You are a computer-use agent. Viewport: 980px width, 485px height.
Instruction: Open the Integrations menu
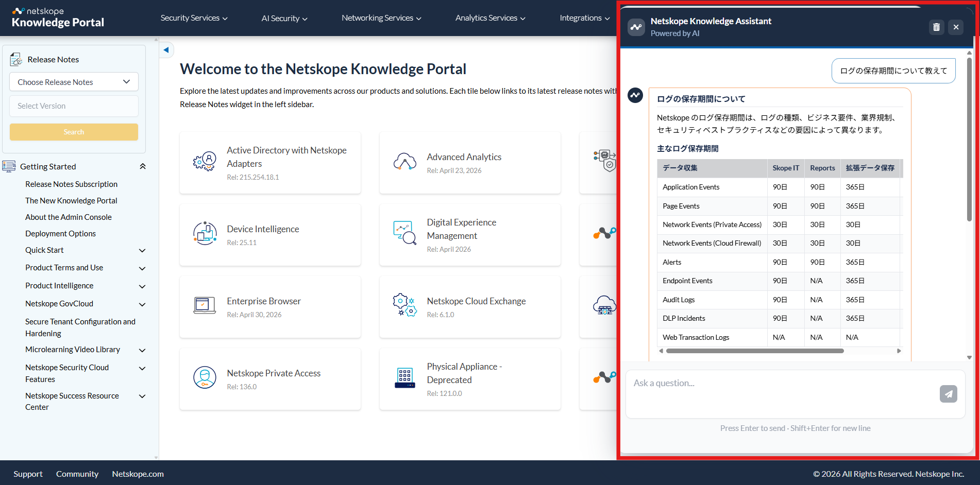pyautogui.click(x=585, y=18)
